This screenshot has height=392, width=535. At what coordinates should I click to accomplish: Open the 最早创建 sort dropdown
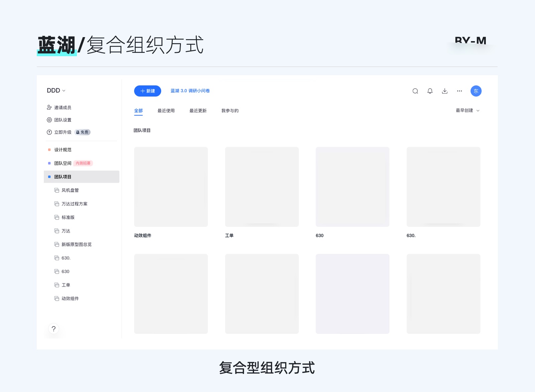click(x=467, y=110)
